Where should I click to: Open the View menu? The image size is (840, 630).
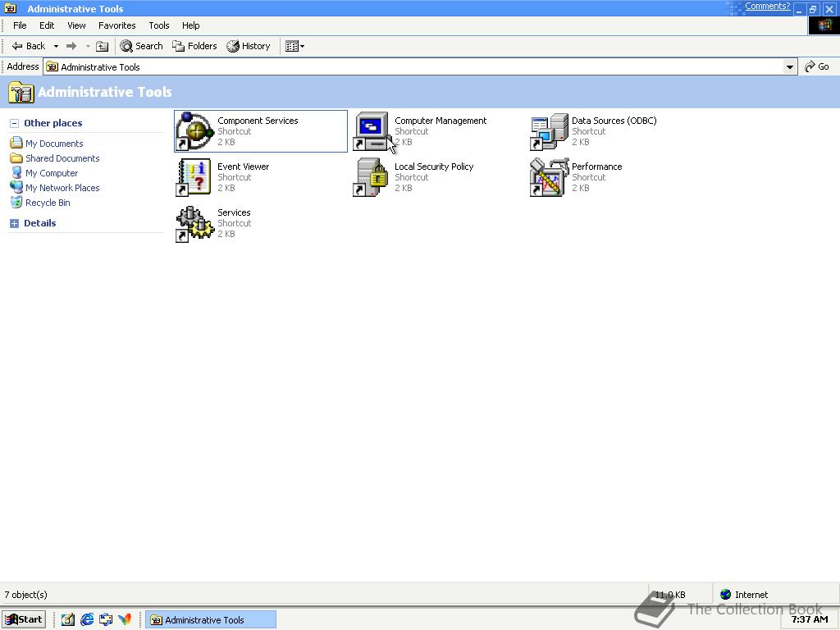(76, 25)
